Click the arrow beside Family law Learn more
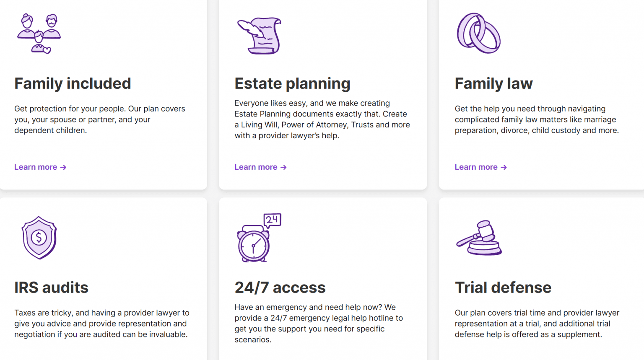 tap(504, 167)
